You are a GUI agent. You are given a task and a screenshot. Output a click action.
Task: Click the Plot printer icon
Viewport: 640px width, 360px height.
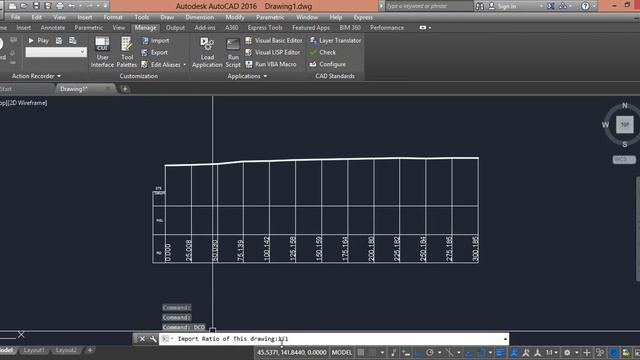pyautogui.click(x=60, y=6)
